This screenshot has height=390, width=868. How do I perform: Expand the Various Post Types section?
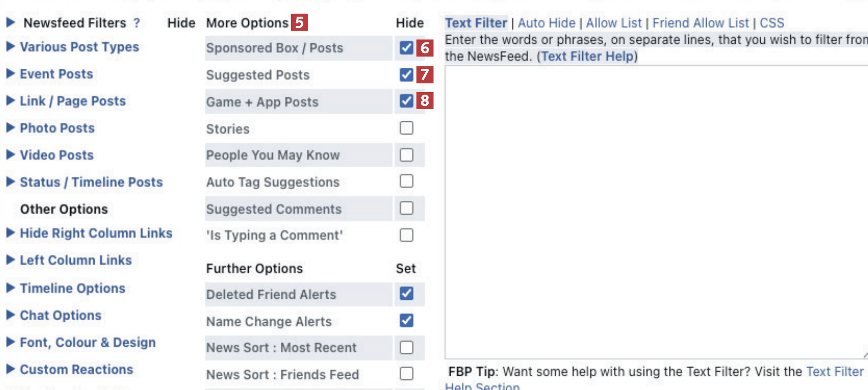point(10,47)
